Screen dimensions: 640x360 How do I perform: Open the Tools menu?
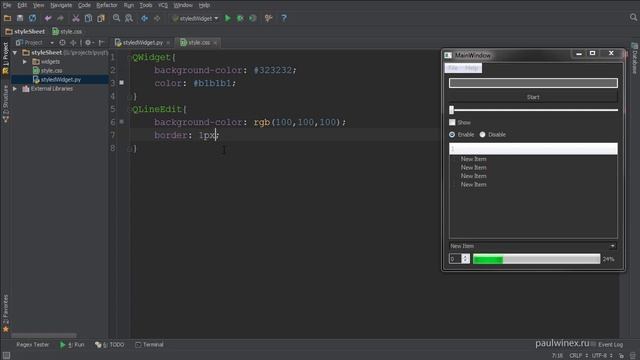click(x=146, y=5)
